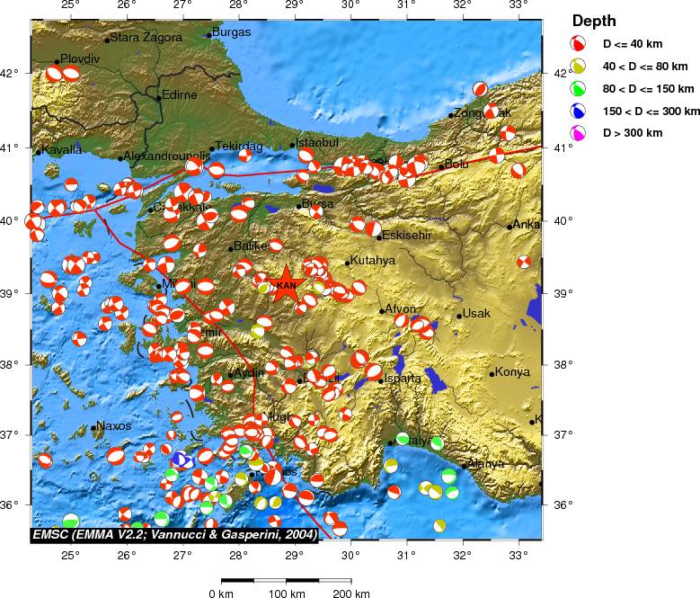Click the black city dot for Burgas
700x598 pixels.
(209, 35)
